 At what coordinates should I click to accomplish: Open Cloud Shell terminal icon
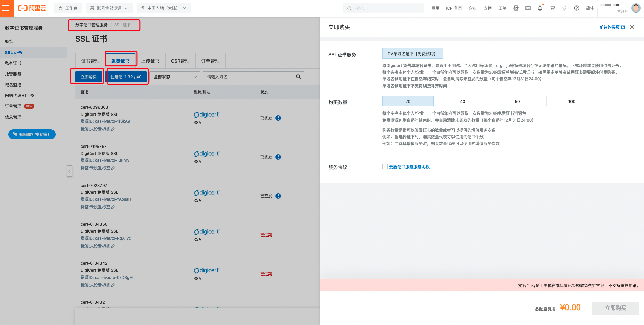pos(528,8)
